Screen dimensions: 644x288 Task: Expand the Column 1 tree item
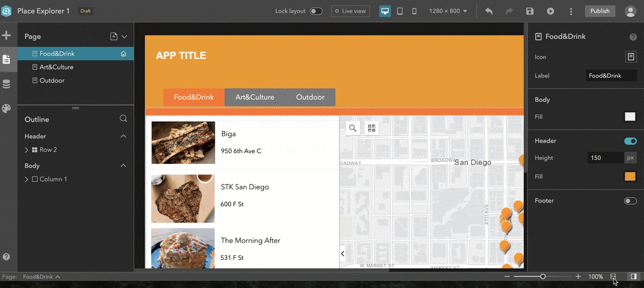26,179
